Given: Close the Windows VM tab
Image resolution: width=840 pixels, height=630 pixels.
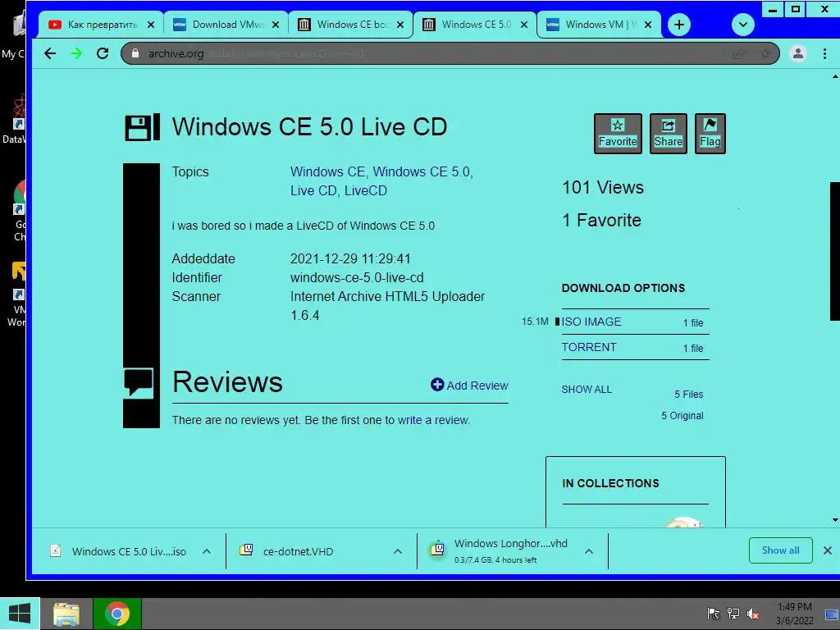Looking at the screenshot, I should pos(648,25).
